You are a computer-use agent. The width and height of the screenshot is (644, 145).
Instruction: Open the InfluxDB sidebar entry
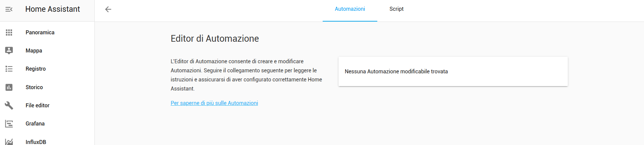pyautogui.click(x=36, y=142)
